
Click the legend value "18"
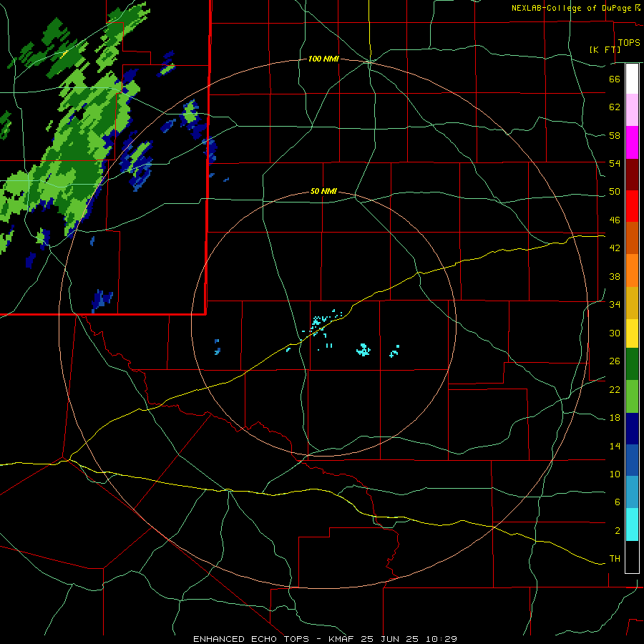(615, 418)
